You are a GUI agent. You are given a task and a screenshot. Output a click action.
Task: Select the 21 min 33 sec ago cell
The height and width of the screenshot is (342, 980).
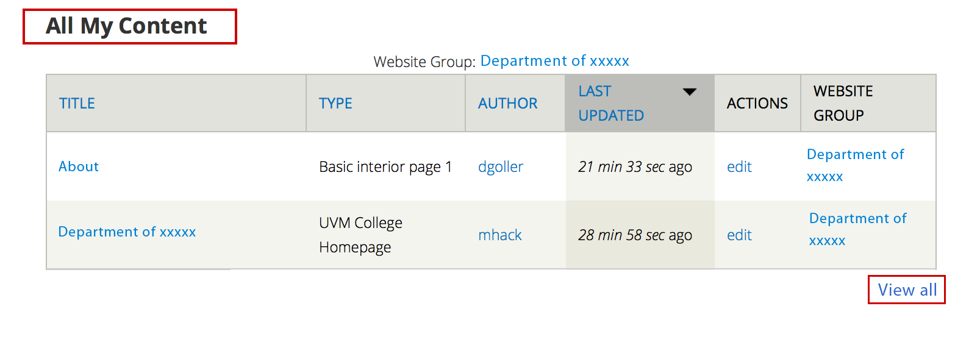[640, 166]
